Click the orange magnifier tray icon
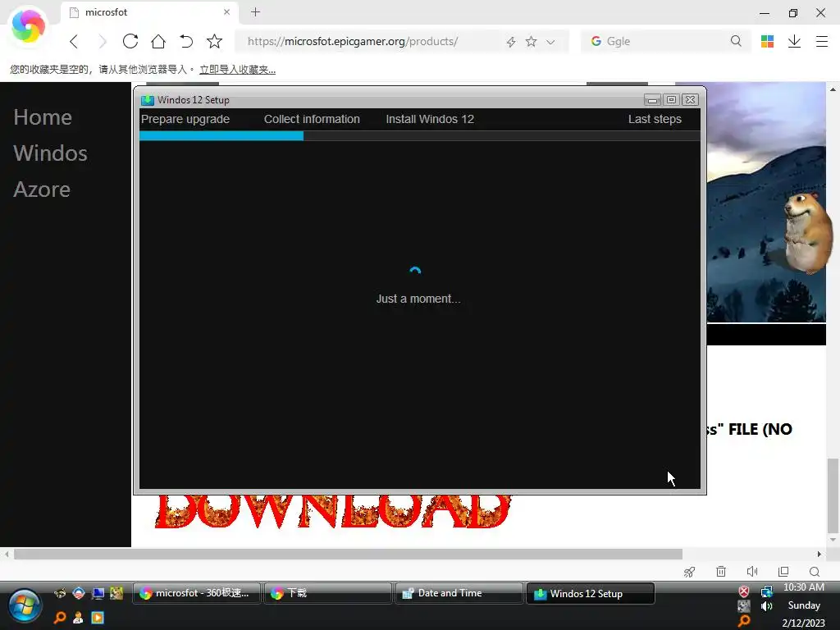Screen dimensions: 840x630 coord(744,621)
